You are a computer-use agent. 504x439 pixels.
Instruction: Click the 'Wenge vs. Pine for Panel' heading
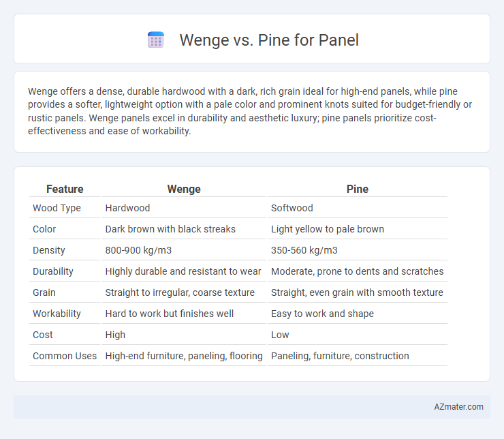pos(269,40)
